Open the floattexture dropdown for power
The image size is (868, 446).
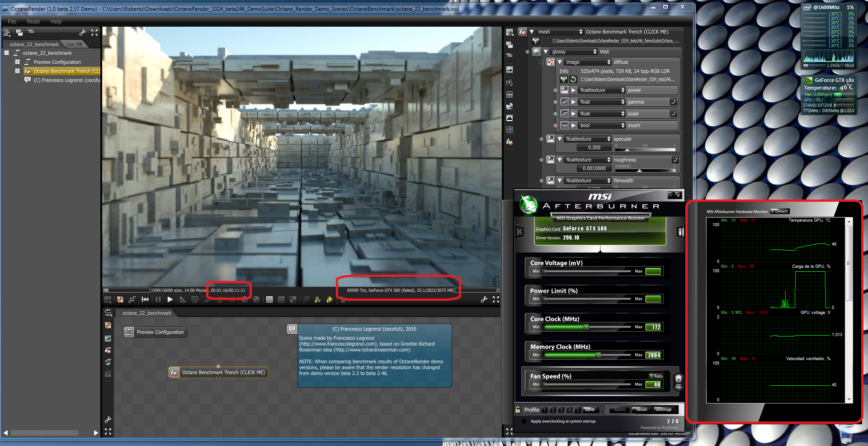tap(602, 90)
